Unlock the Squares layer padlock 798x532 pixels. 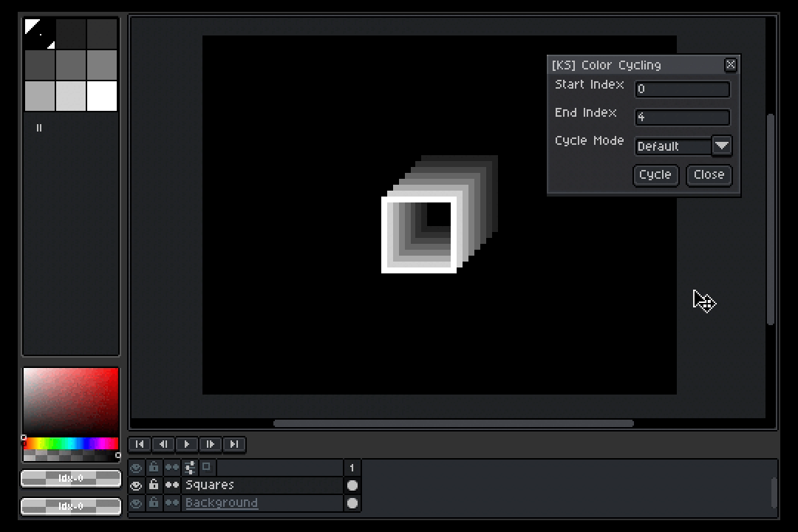(153, 485)
